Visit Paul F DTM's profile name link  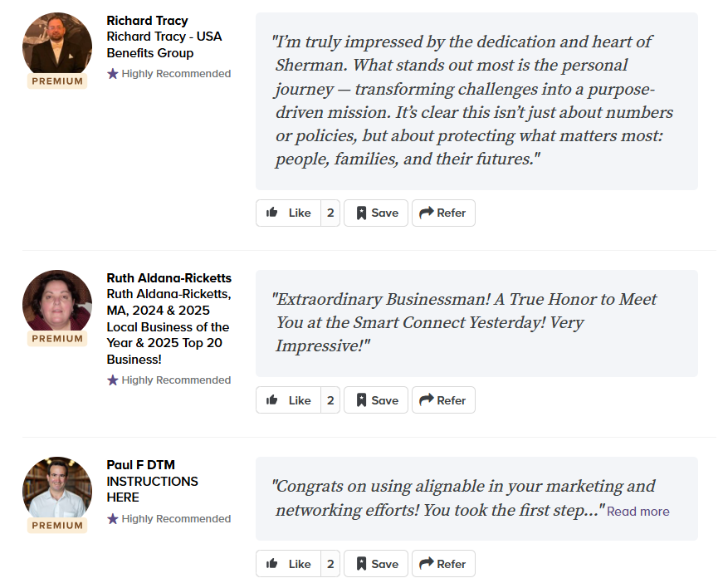(141, 464)
